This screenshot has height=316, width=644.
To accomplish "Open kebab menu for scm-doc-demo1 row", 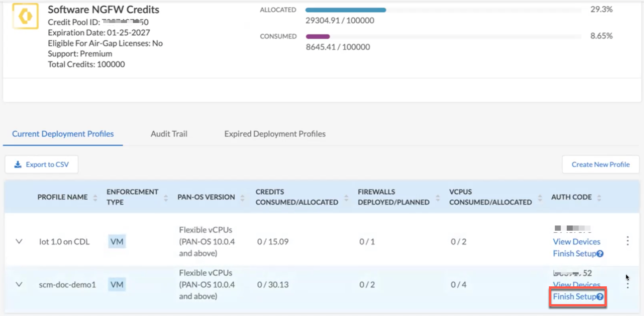I will 627,285.
